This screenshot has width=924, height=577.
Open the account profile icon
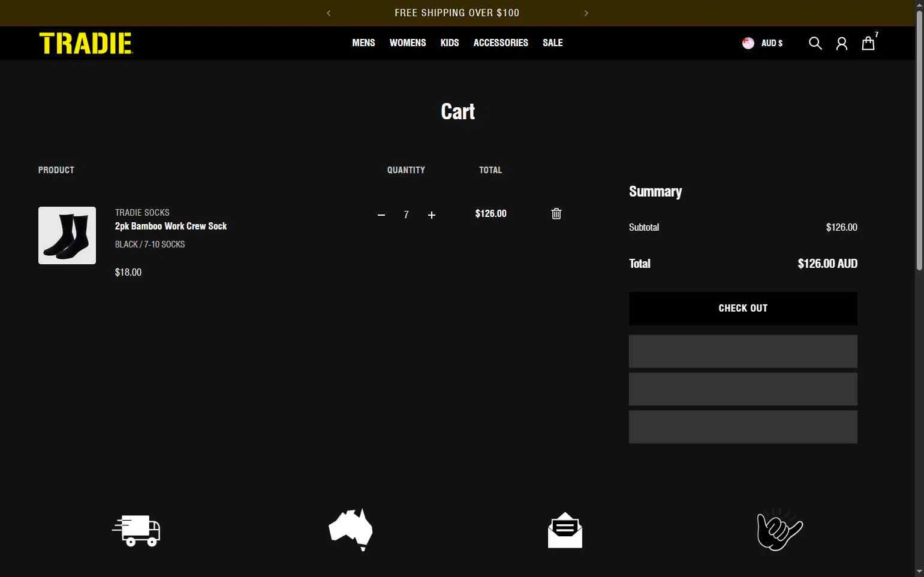(x=842, y=43)
